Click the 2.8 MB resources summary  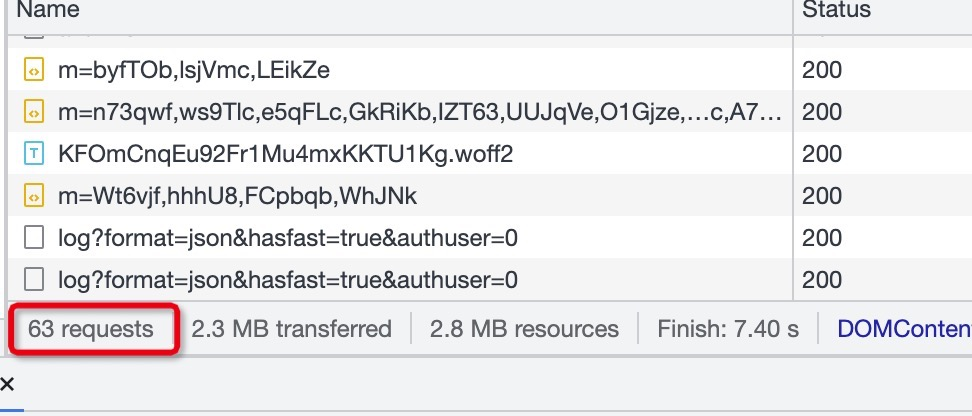[524, 329]
